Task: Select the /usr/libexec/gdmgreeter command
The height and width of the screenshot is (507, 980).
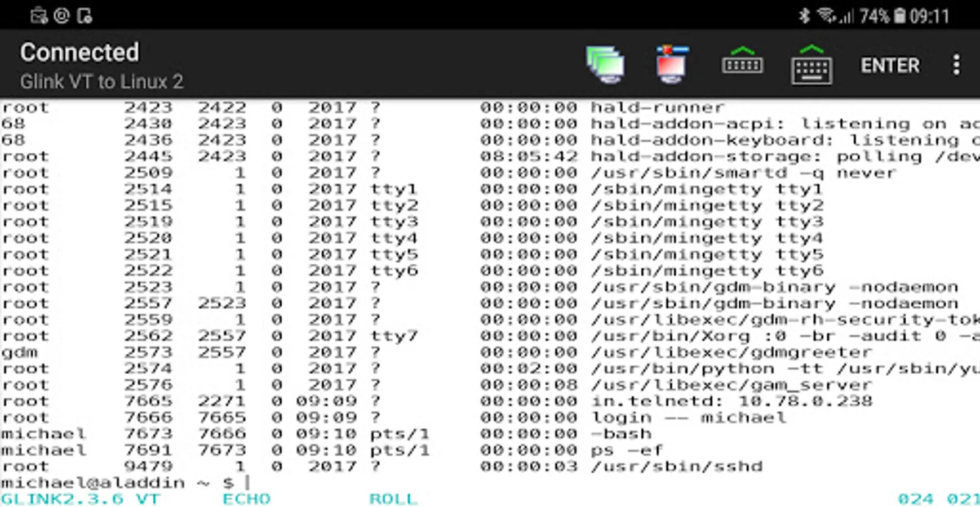Action: pyautogui.click(x=731, y=352)
